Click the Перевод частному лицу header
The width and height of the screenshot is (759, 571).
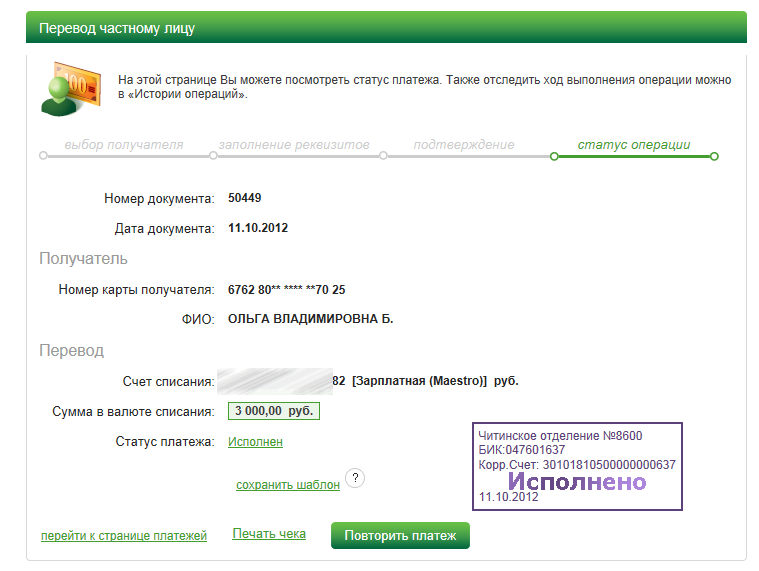(117, 28)
